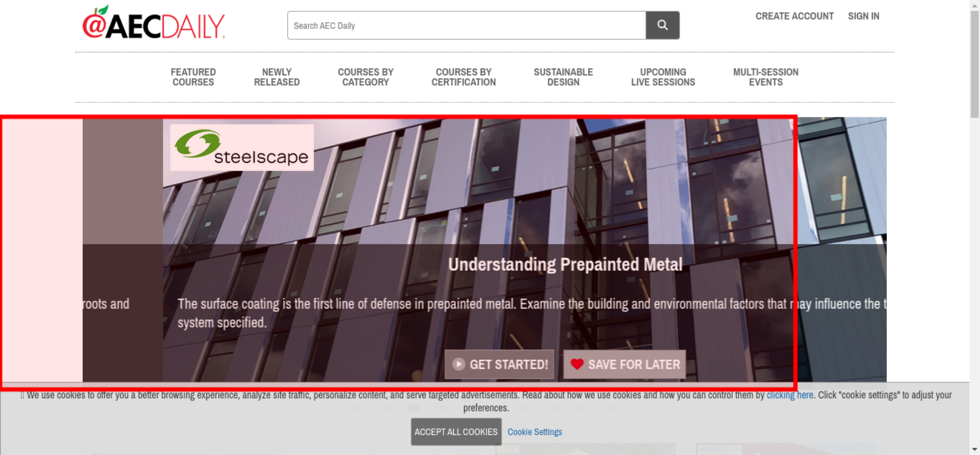
Task: Expand Courses by Category
Action: point(366,77)
